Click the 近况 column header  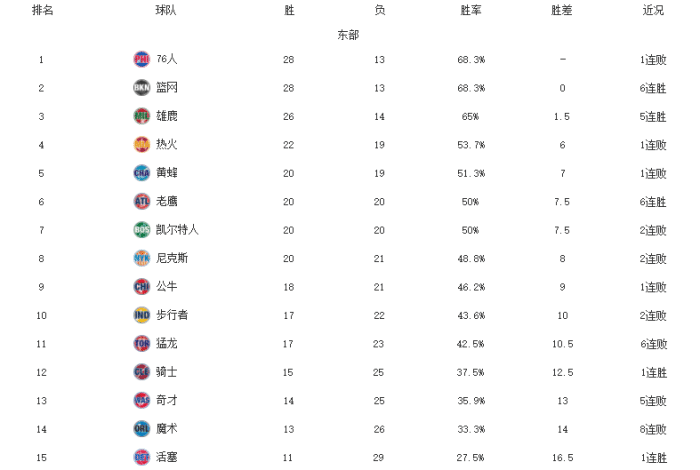(x=653, y=10)
